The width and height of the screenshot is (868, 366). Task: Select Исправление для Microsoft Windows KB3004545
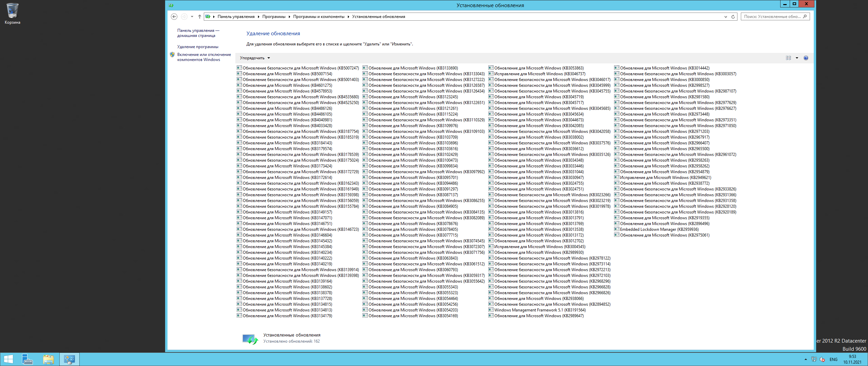[537, 247]
